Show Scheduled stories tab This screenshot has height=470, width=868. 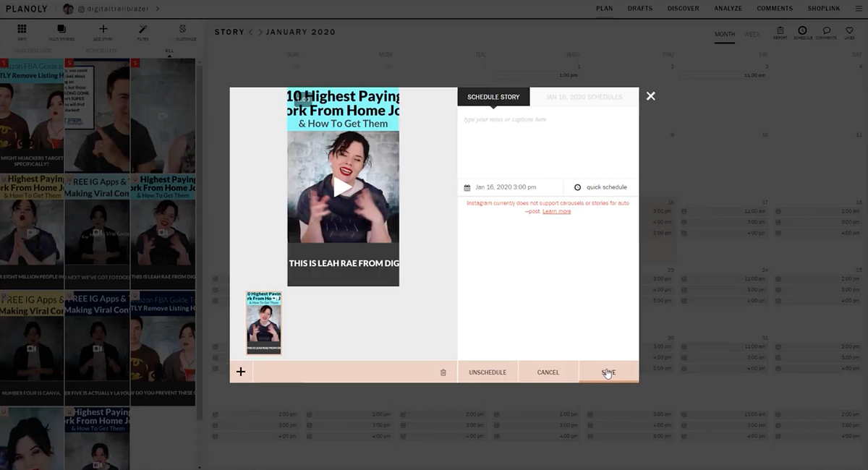[101, 51]
